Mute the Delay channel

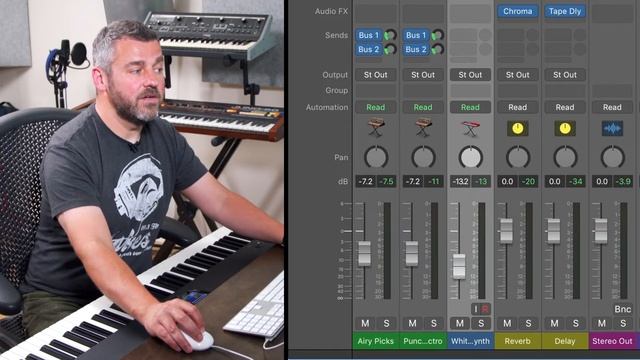click(x=555, y=323)
